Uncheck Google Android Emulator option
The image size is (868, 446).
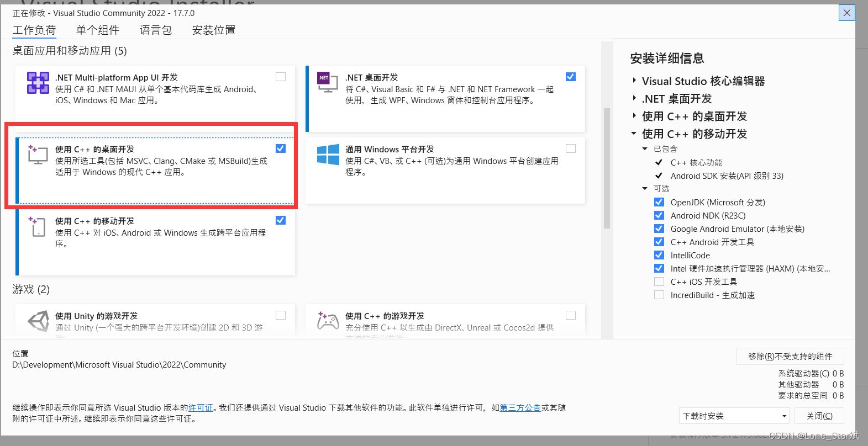(x=659, y=229)
